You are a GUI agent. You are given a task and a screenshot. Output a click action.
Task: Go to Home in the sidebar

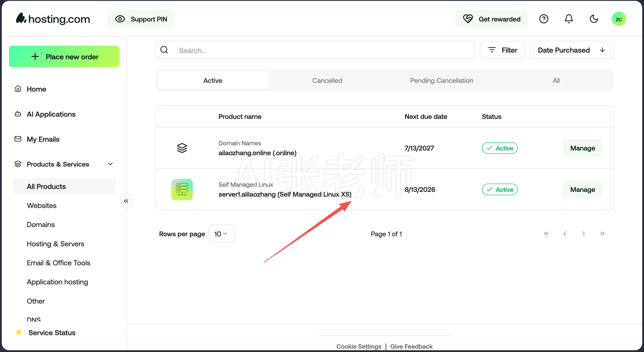pos(36,89)
